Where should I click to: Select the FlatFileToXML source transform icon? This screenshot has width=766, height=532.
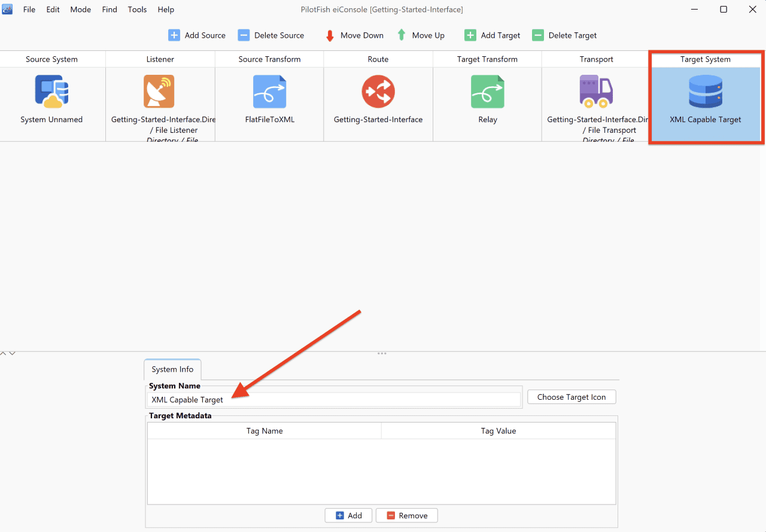coord(269,92)
